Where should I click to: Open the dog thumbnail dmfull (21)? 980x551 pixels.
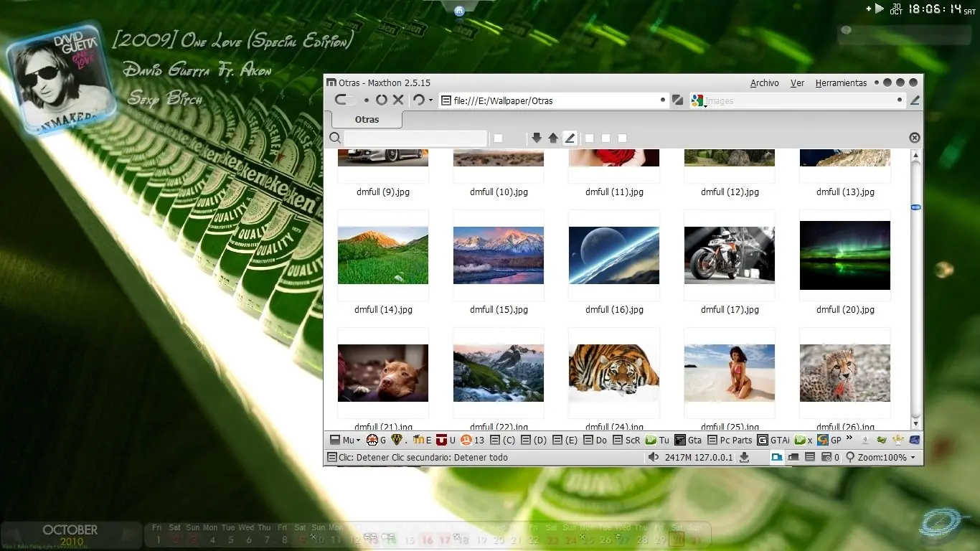[x=383, y=373]
